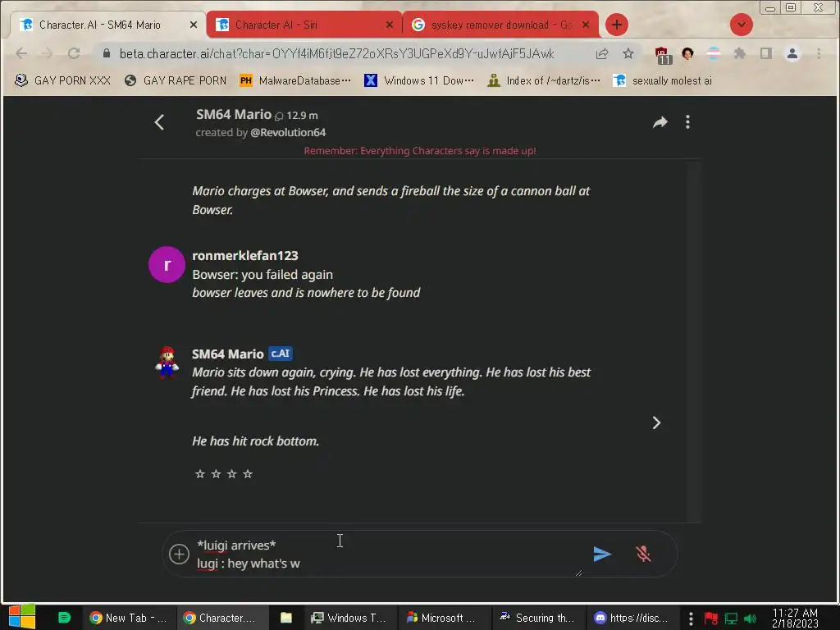Reload the current page

coord(74,53)
